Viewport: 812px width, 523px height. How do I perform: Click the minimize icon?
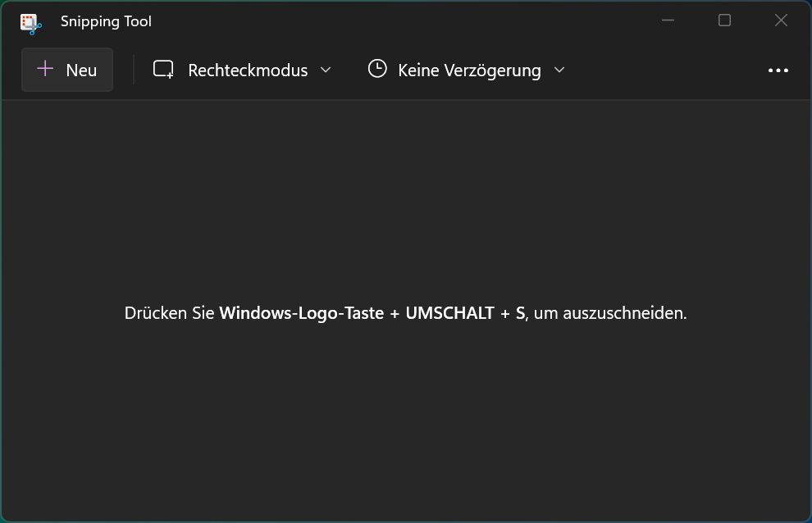tap(667, 20)
